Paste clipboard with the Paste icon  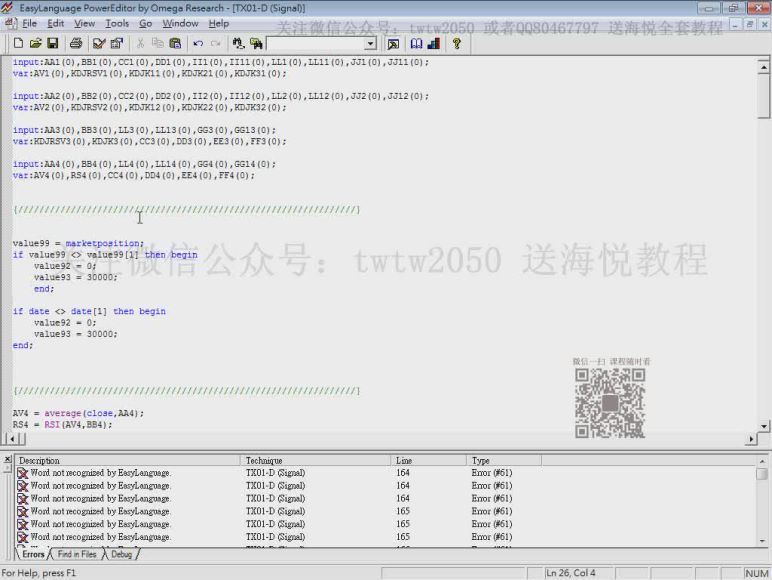[175, 43]
